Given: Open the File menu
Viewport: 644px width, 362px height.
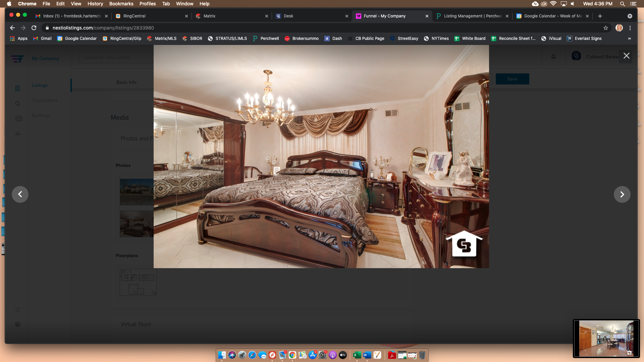Looking at the screenshot, I should pos(46,4).
